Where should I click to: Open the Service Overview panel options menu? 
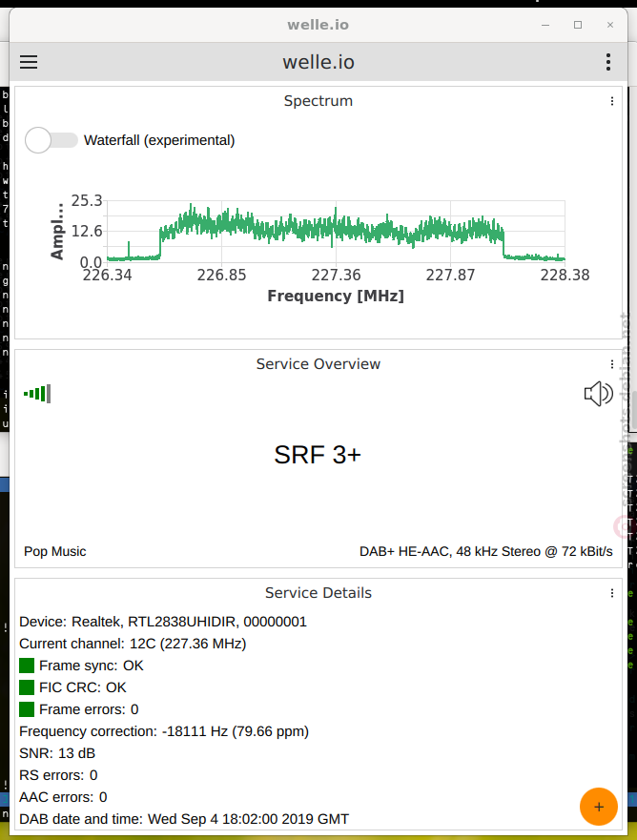pyautogui.click(x=612, y=364)
